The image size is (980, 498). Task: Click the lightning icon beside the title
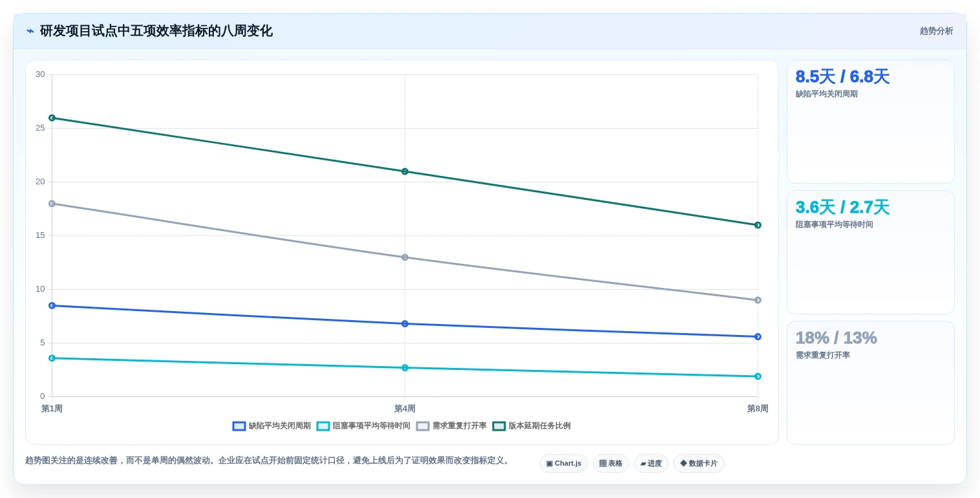(x=30, y=31)
